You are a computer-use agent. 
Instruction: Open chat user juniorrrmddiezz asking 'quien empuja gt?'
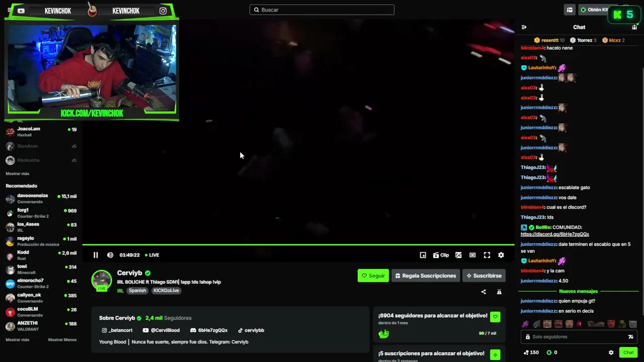pyautogui.click(x=538, y=301)
